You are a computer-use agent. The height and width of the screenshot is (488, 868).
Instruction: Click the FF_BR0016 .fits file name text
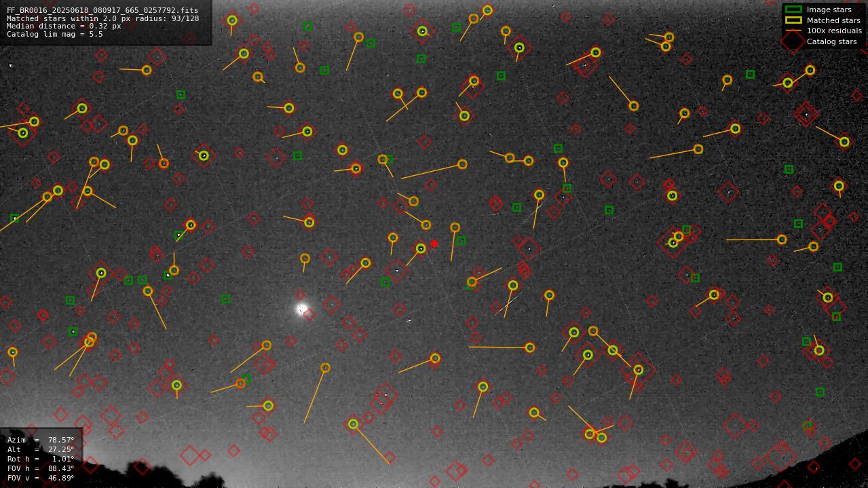point(102,10)
